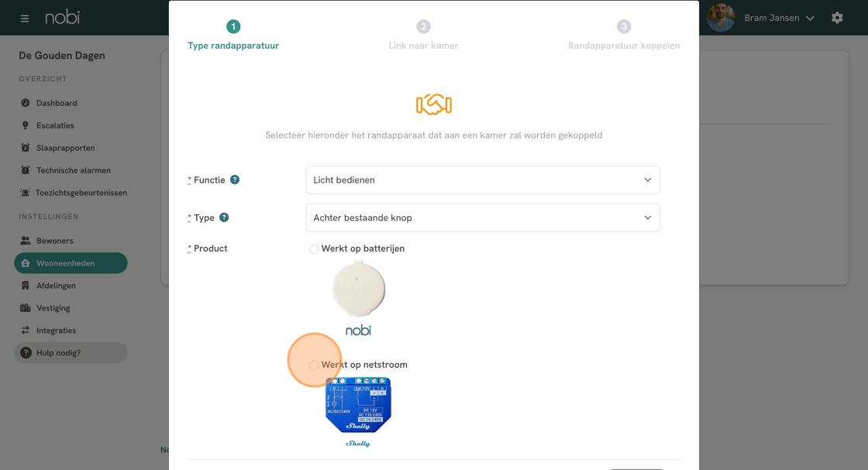
Task: Select the blue Shelly relay product image
Action: [x=358, y=405]
